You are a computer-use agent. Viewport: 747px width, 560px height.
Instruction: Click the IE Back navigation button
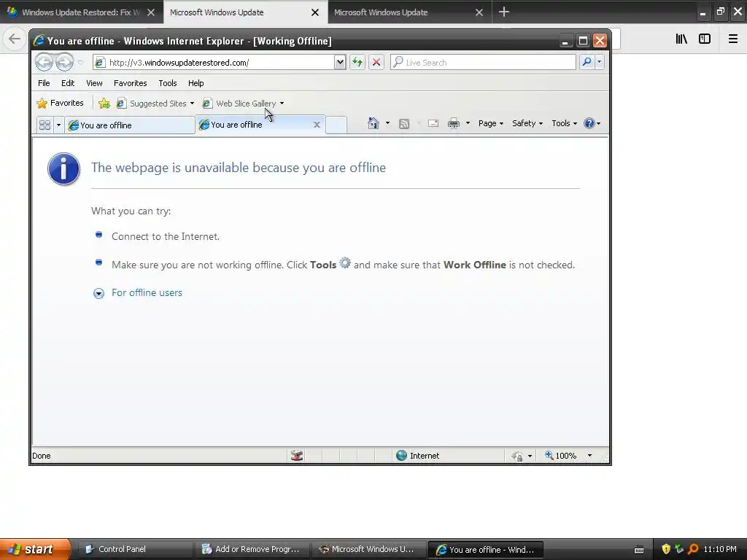tap(44, 62)
